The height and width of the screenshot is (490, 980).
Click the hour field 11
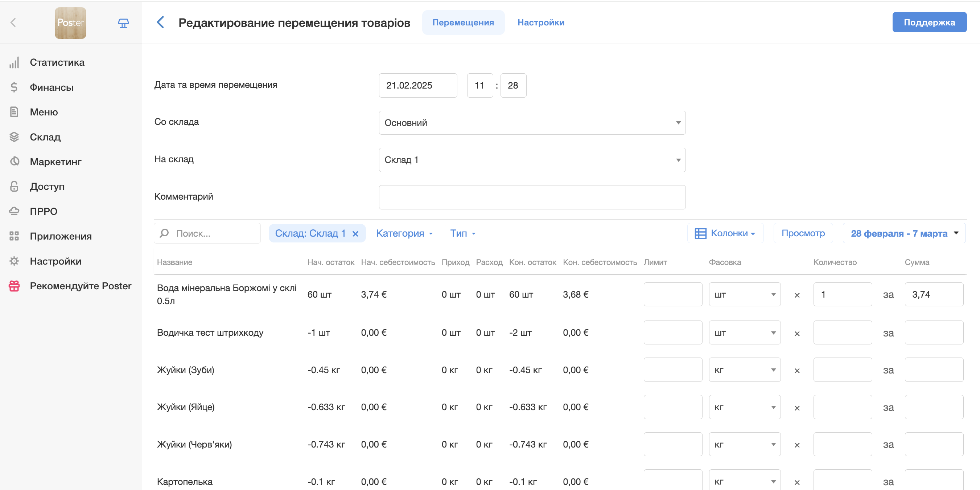(x=480, y=85)
